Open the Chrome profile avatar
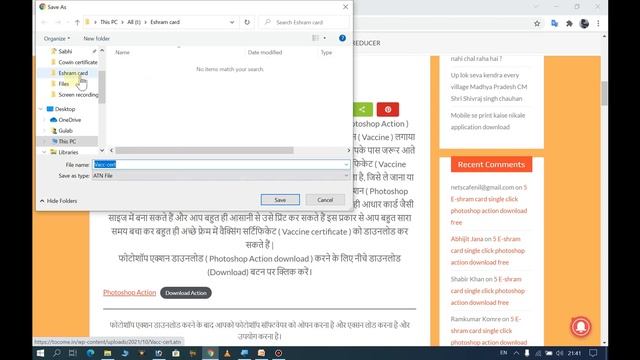640x360 pixels. pyautogui.click(x=584, y=24)
